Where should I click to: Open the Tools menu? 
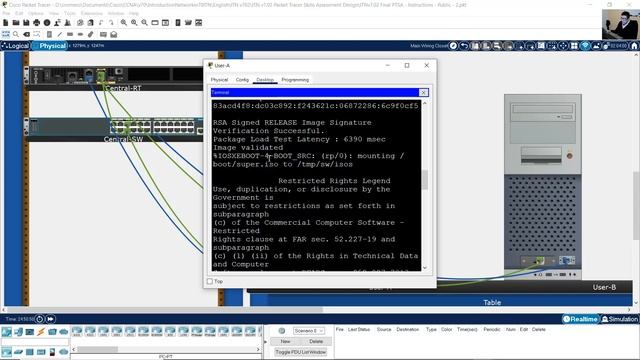[70, 13]
